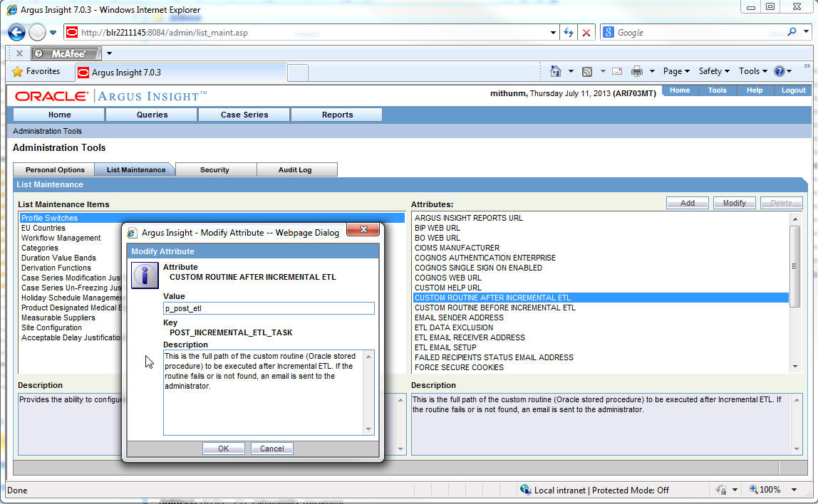Click Help link in top right header
The height and width of the screenshot is (504, 818).
click(755, 90)
